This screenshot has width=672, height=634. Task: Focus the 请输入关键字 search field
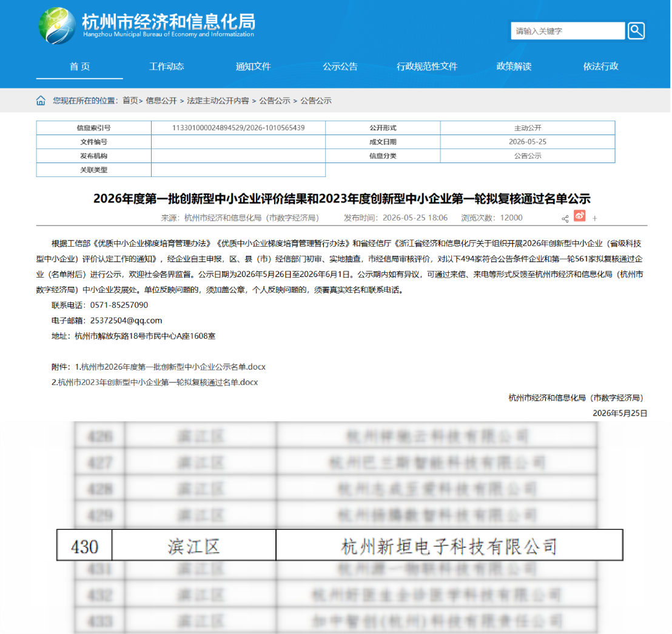click(x=568, y=31)
